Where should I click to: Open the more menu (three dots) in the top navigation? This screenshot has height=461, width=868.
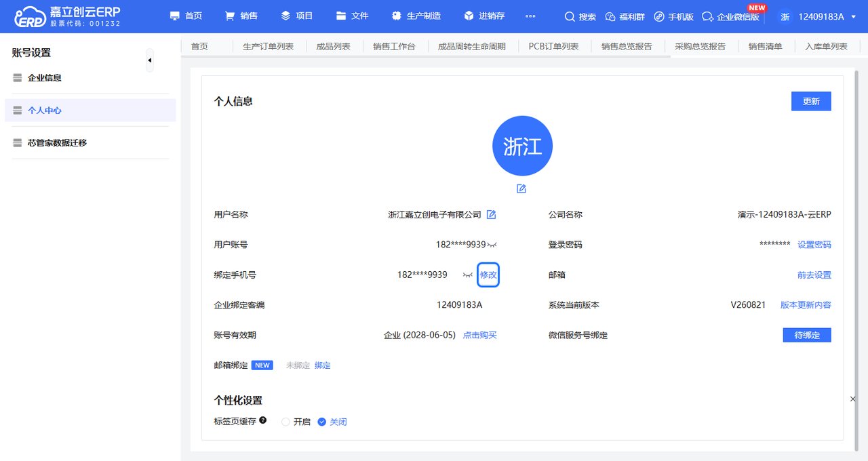530,16
